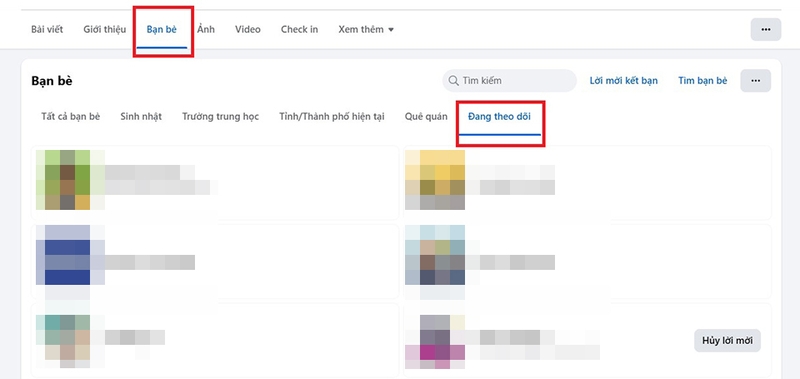Select the Tất cả bạn bè filter
The width and height of the screenshot is (800, 379).
coord(70,116)
